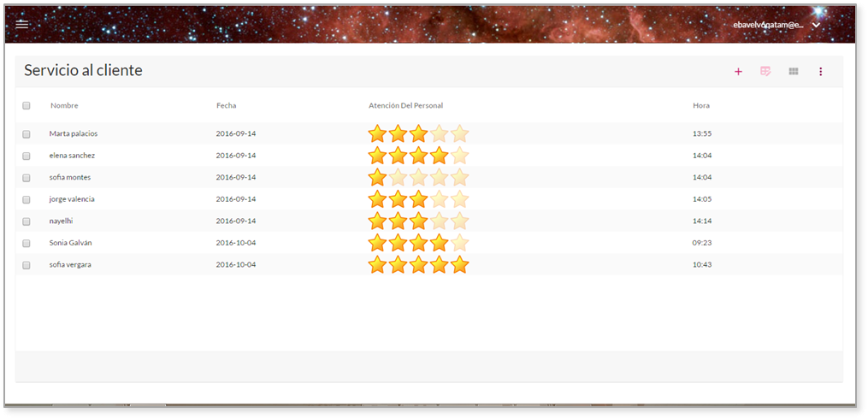Viewport: 868px width, 419px height.
Task: Click the fourth star in Marta palacios row
Action: tap(439, 133)
